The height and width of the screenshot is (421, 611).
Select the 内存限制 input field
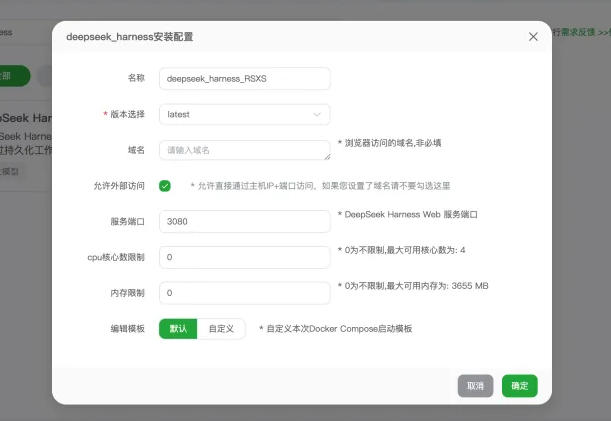click(245, 293)
